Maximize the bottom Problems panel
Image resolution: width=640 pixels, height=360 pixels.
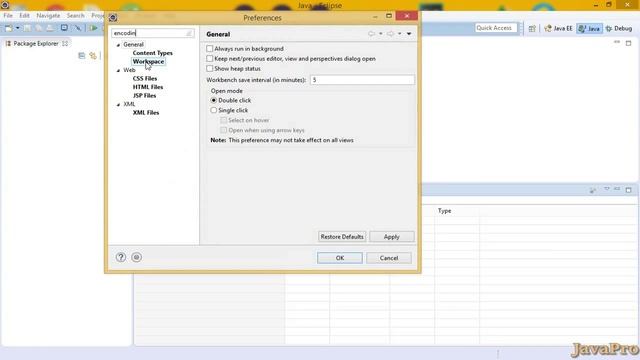629,190
